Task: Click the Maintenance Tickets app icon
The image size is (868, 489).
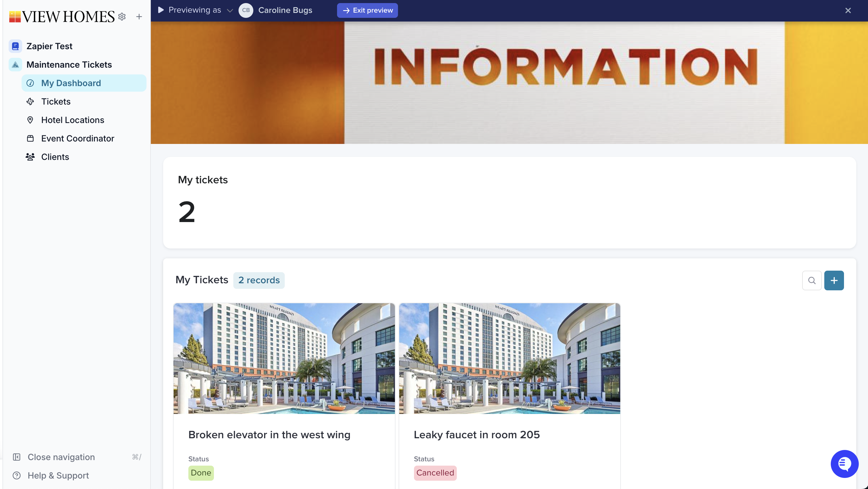Action: tap(15, 65)
